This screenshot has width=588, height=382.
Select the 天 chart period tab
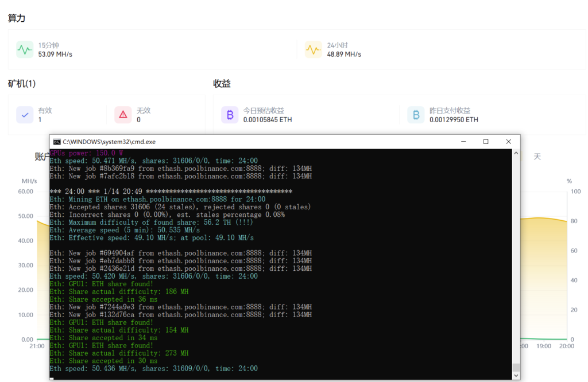pos(537,157)
